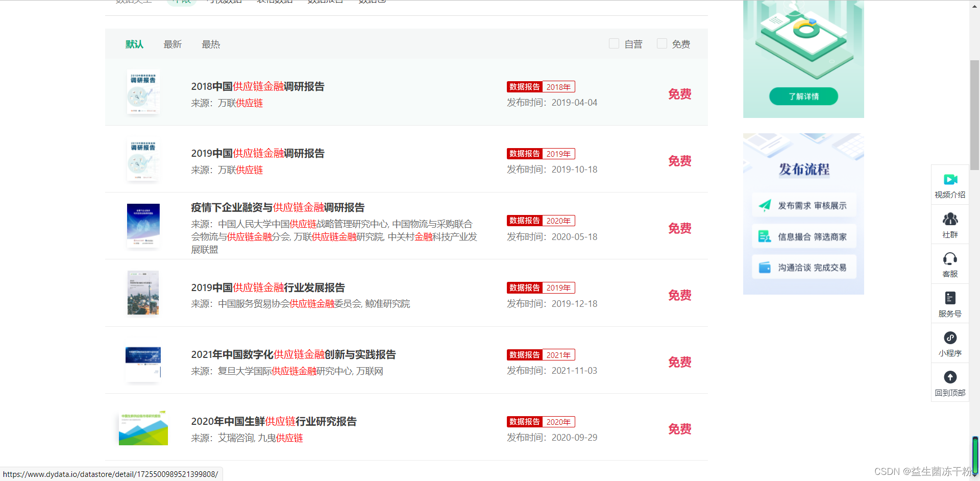
Task: Open 2019中国供应链金融调研报告 title
Action: [x=258, y=153]
